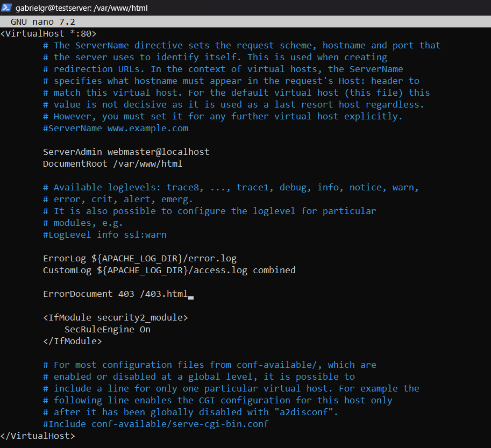Image resolution: width=491 pixels, height=448 pixels.
Task: Click the window title gabrielgr@testserver text
Action: click(x=82, y=8)
